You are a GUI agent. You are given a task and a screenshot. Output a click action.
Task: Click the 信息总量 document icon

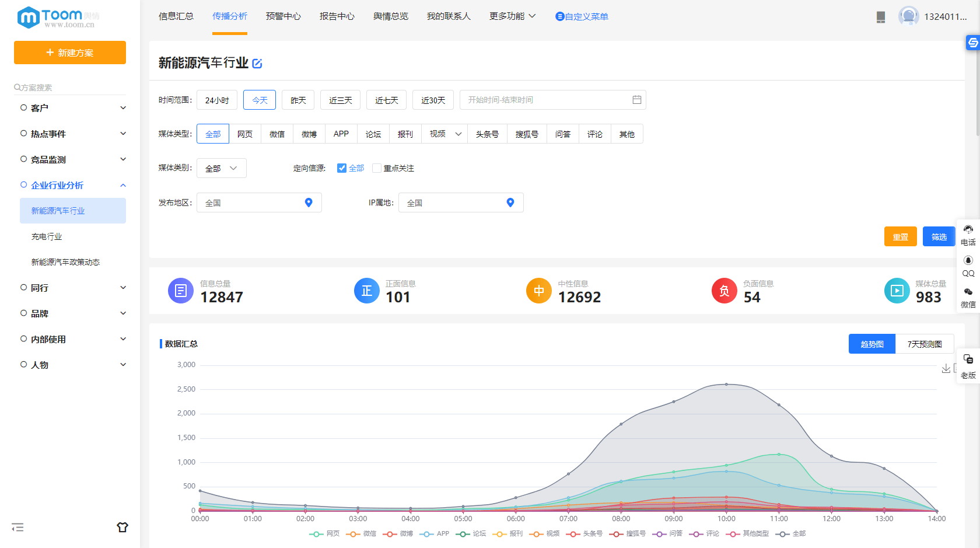181,291
